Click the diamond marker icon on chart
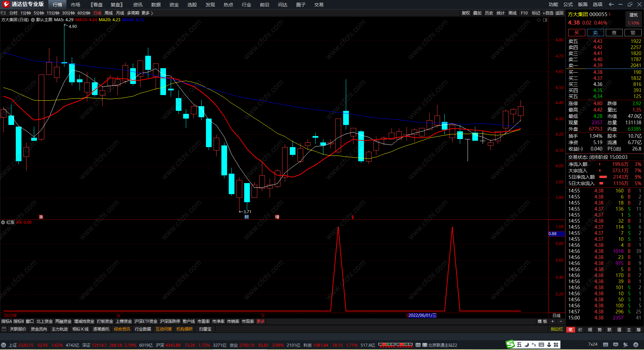644x350 pixels. pos(539,20)
